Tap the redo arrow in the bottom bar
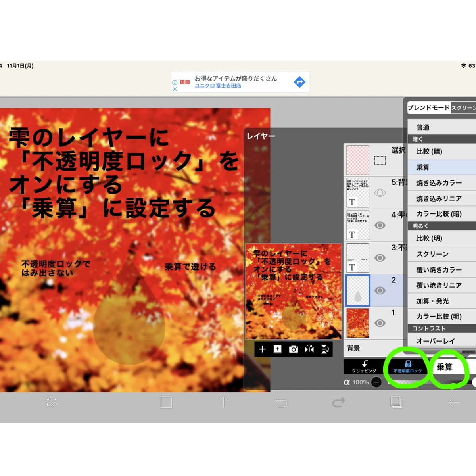This screenshot has height=476, width=476. [338, 403]
